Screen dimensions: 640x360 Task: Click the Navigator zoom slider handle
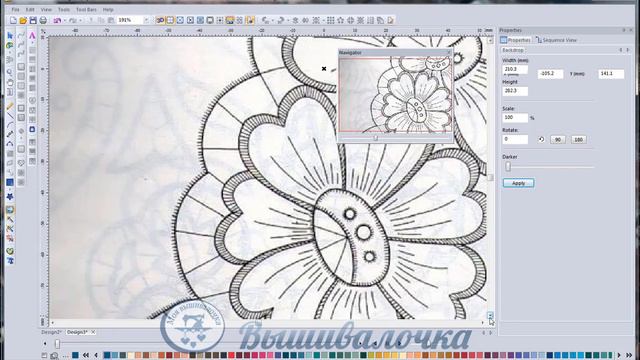pos(376,138)
